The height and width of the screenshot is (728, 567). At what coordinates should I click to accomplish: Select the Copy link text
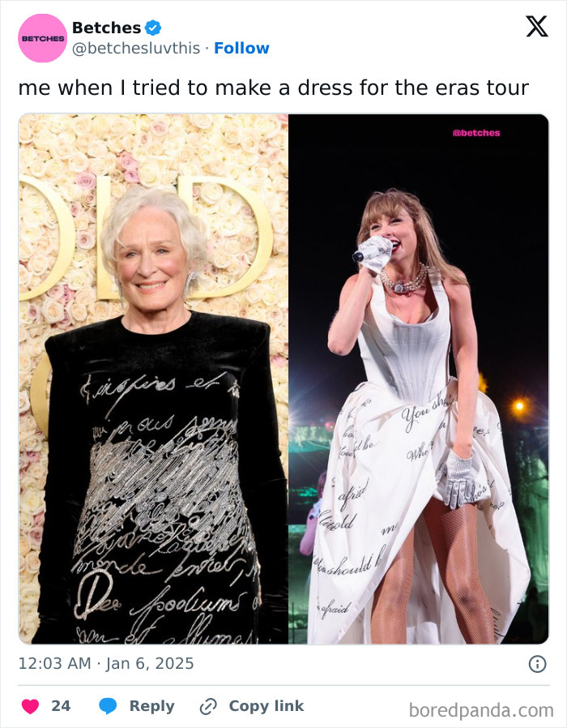[x=266, y=706]
